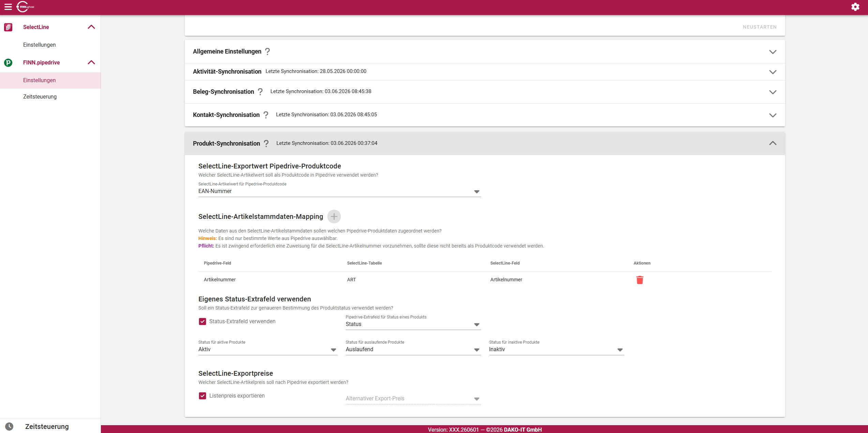Show help for Produkt-Synchronisation
Viewport: 868px width, 433px height.
pos(266,144)
